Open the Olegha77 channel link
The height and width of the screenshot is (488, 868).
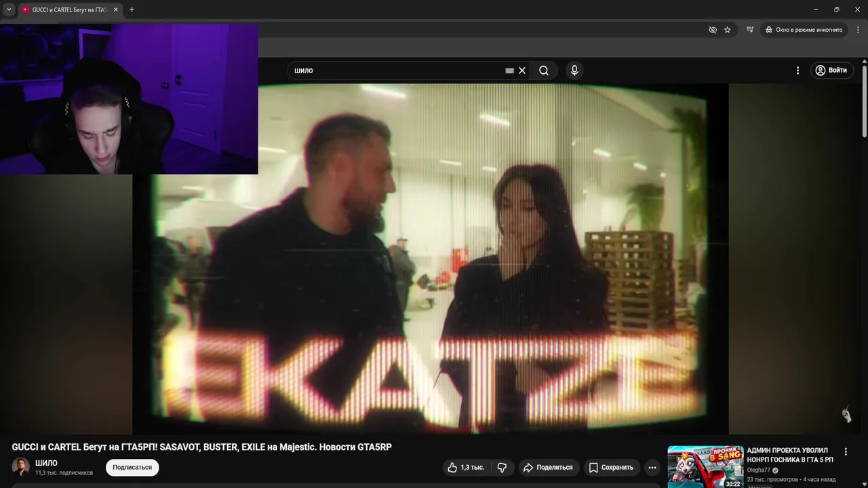(x=759, y=470)
